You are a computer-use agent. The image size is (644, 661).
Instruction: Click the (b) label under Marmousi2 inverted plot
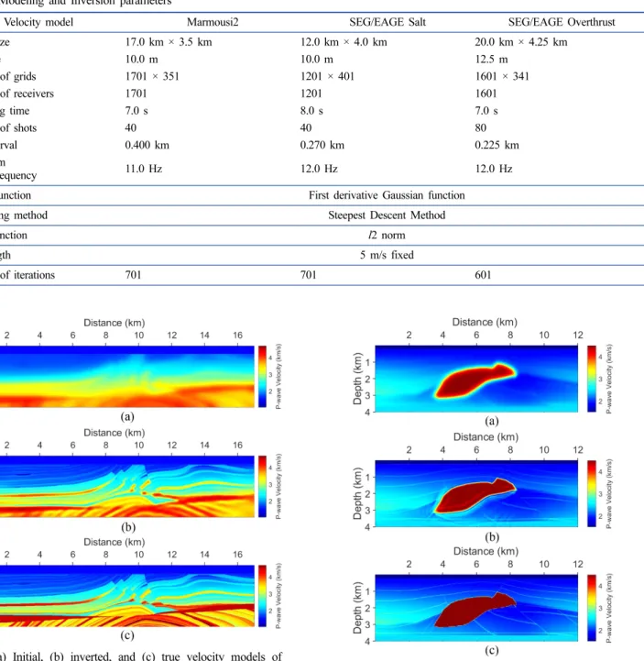pyautogui.click(x=127, y=527)
